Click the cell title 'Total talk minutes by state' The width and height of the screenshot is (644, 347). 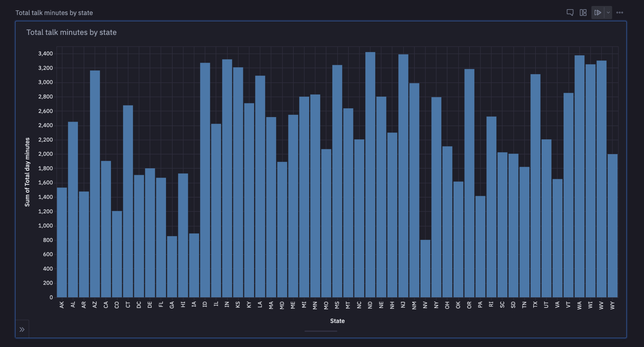coord(54,13)
